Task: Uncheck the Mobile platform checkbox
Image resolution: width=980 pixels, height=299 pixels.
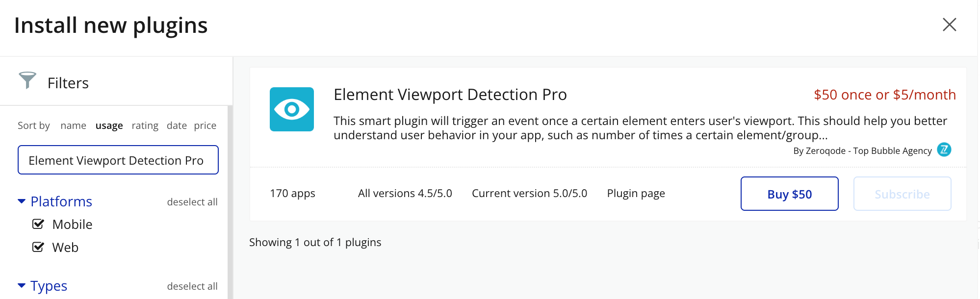Action: click(38, 224)
